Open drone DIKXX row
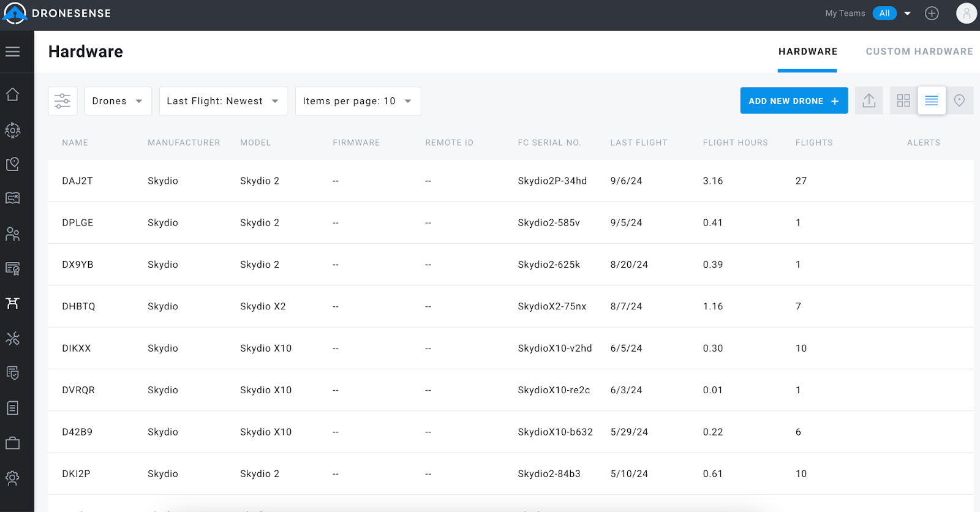 point(511,348)
